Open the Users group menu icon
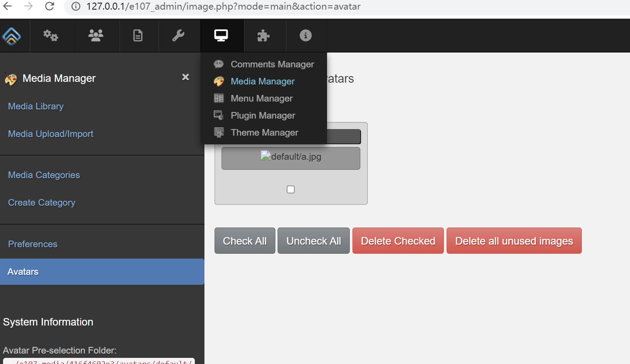Image resolution: width=630 pixels, height=364 pixels. click(x=96, y=36)
